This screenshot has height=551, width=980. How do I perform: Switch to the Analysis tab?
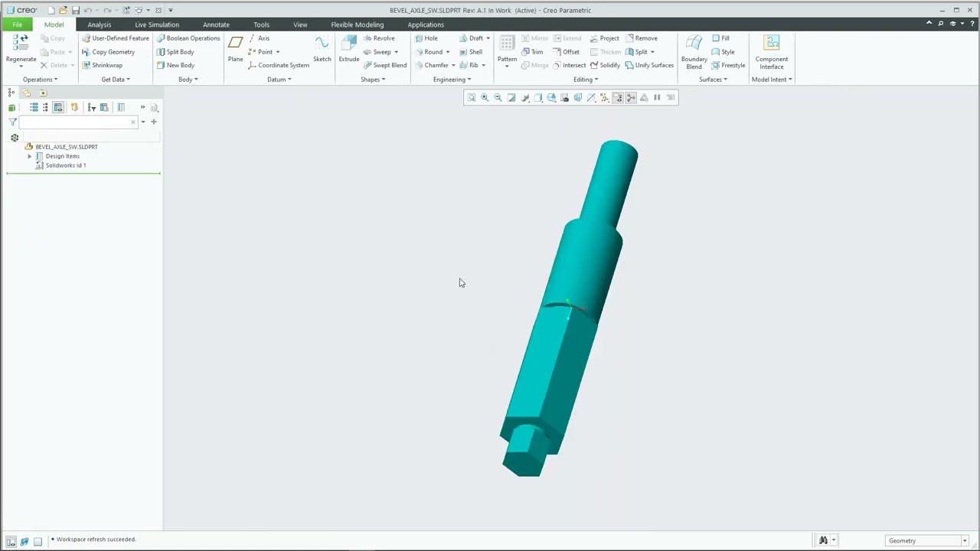[x=99, y=24]
